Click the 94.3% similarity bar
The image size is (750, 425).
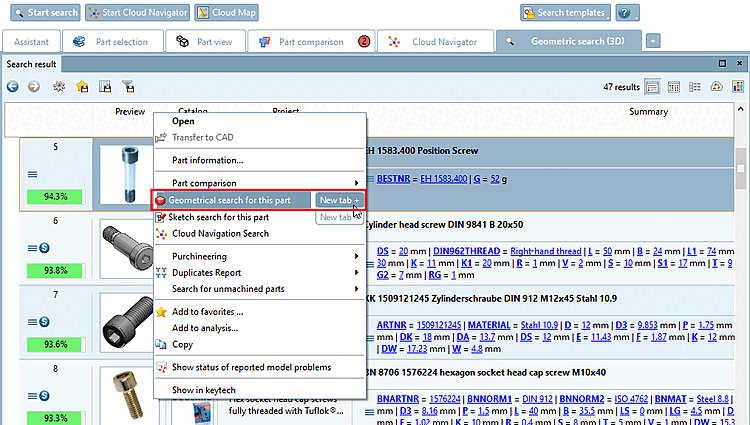tap(55, 196)
